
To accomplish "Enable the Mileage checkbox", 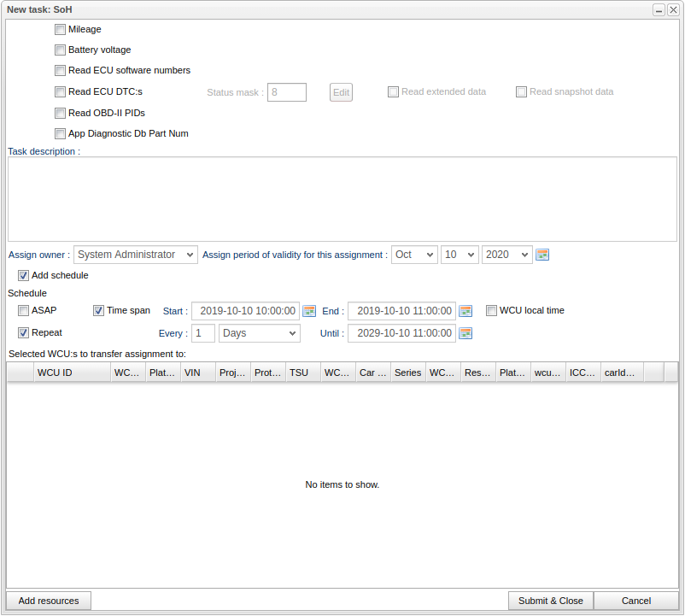I will tap(60, 29).
